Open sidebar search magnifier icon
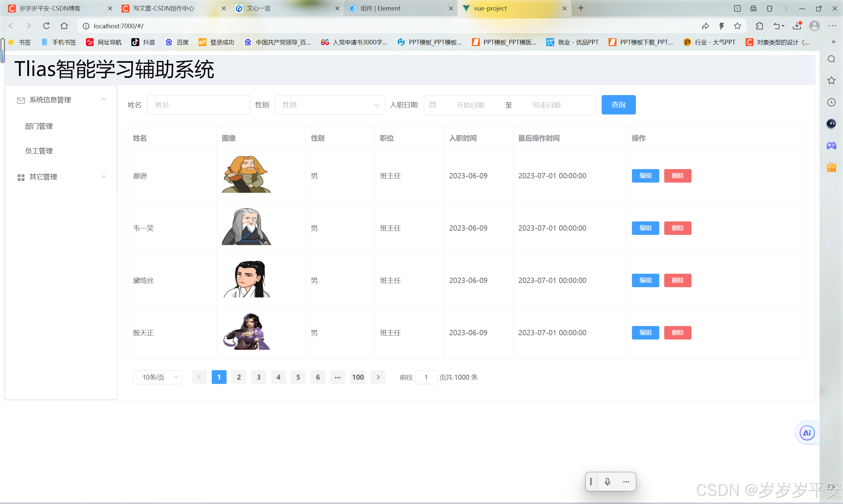 coord(831,59)
